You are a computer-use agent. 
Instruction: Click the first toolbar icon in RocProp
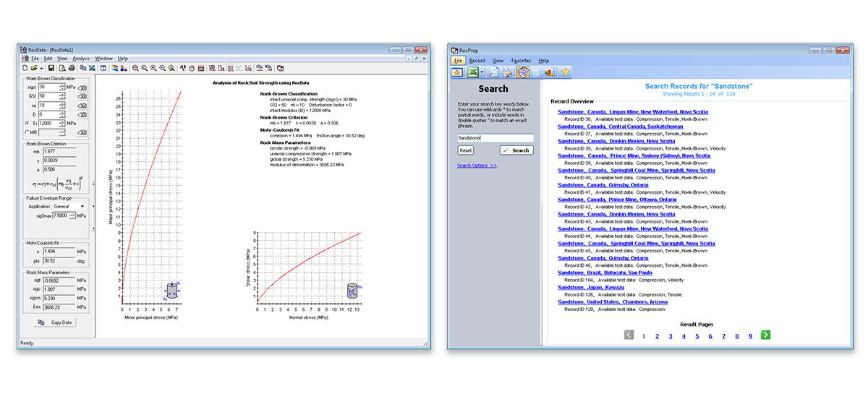[457, 72]
